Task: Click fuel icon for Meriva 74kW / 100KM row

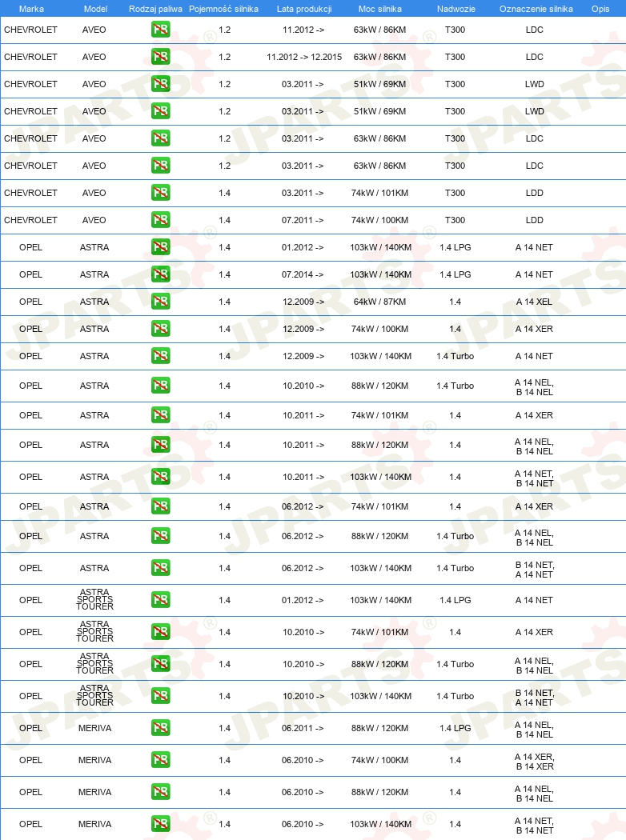Action: tap(160, 760)
